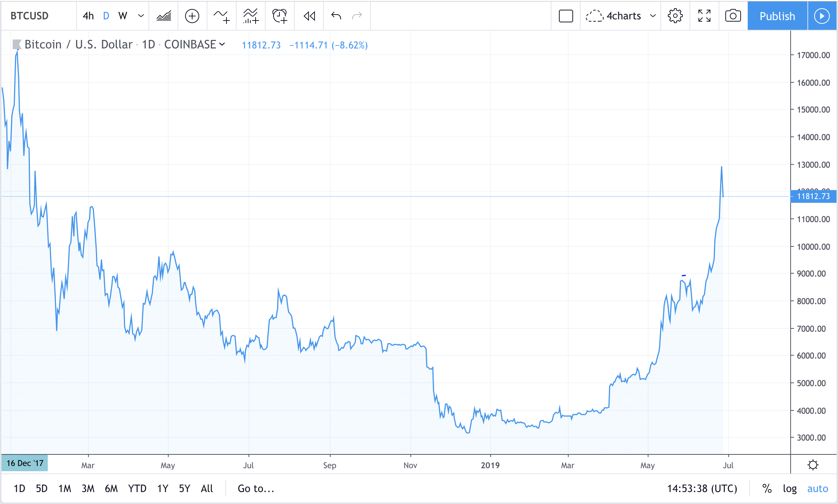
Task: Set range to 3M
Action: (x=88, y=488)
